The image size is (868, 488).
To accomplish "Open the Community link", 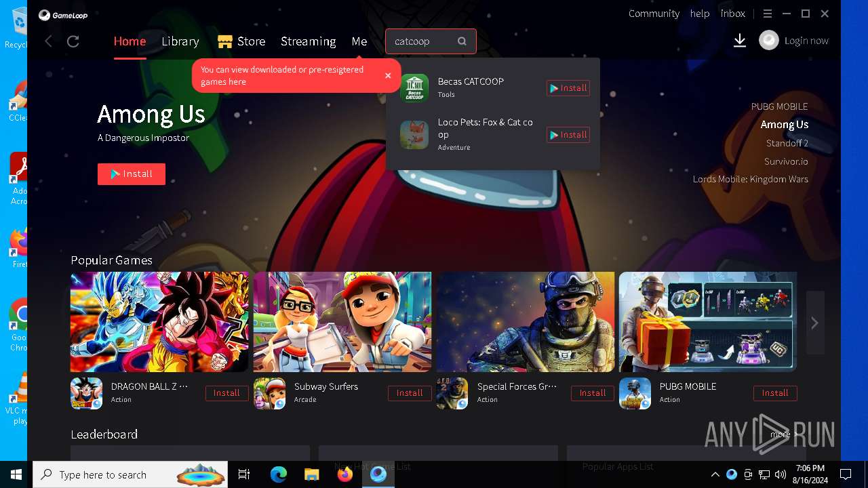I will tap(654, 14).
